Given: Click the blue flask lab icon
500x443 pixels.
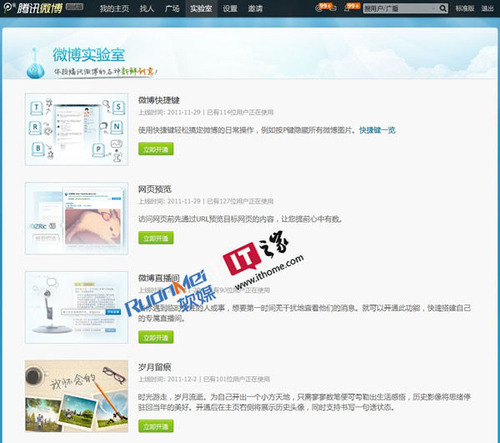Looking at the screenshot, I should [35, 64].
